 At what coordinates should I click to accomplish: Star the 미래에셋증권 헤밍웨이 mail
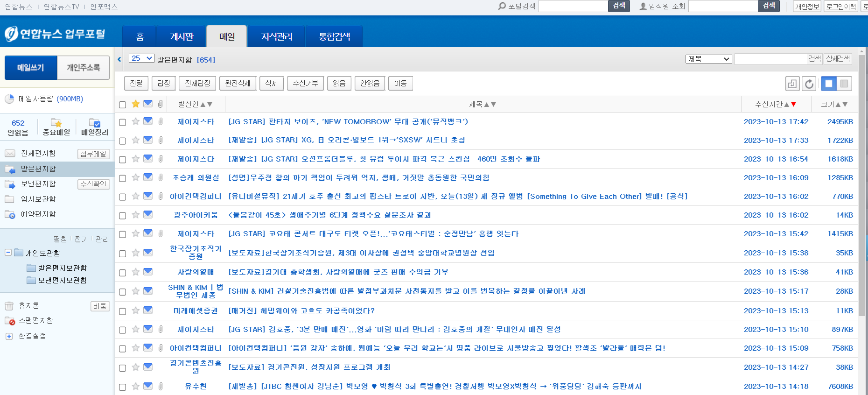tap(135, 310)
